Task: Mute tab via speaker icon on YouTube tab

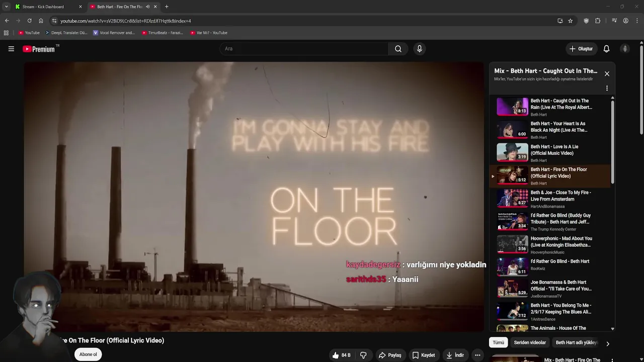Action: [x=147, y=7]
